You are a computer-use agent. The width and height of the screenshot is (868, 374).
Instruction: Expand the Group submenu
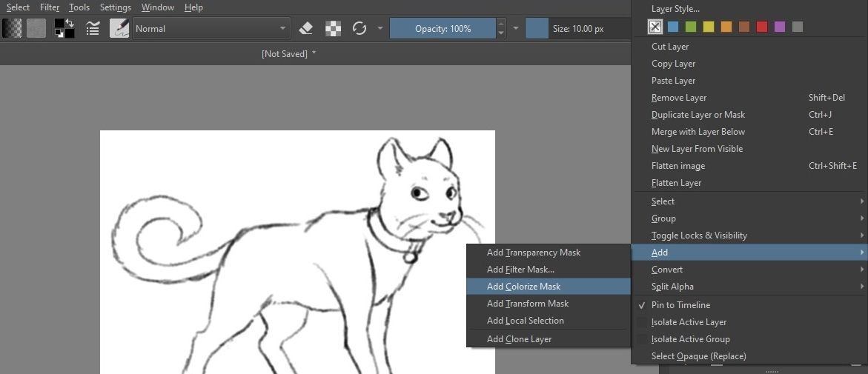[x=749, y=218]
